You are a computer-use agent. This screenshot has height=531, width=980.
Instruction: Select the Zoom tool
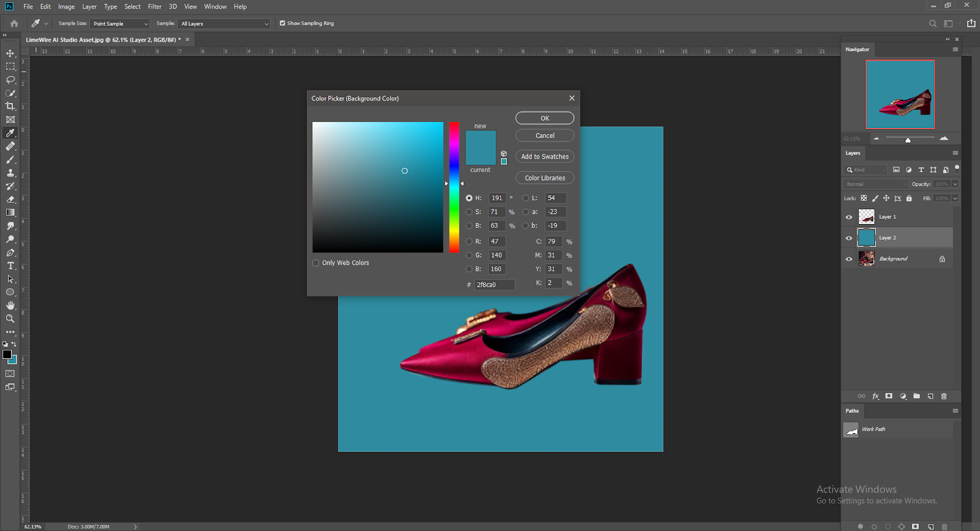pyautogui.click(x=10, y=318)
